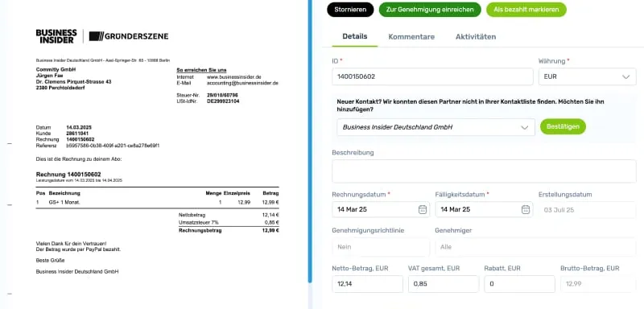644x309 pixels.
Task: Click the Stornieren button
Action: point(350,10)
